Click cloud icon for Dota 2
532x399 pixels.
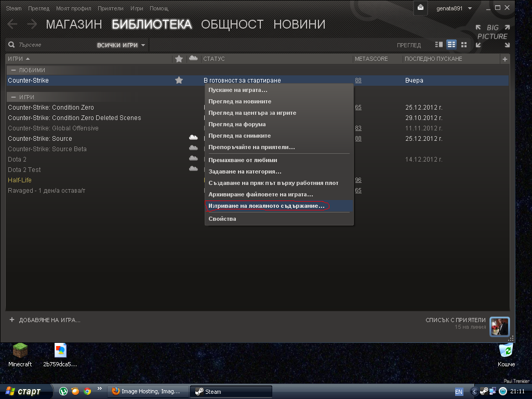click(193, 158)
